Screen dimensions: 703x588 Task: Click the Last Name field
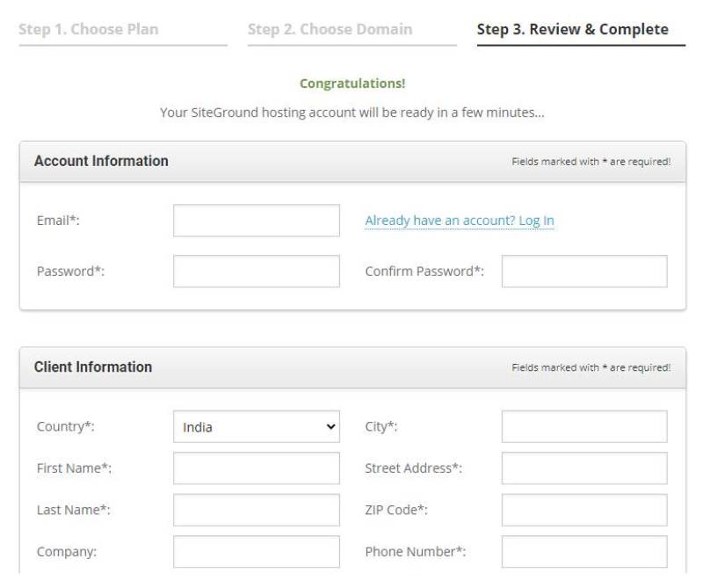click(x=257, y=509)
